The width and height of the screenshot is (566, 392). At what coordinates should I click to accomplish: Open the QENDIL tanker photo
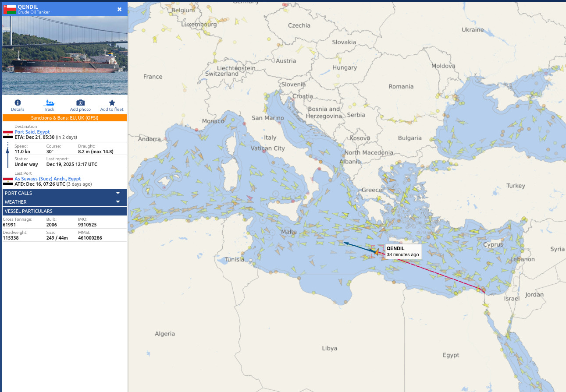(64, 56)
